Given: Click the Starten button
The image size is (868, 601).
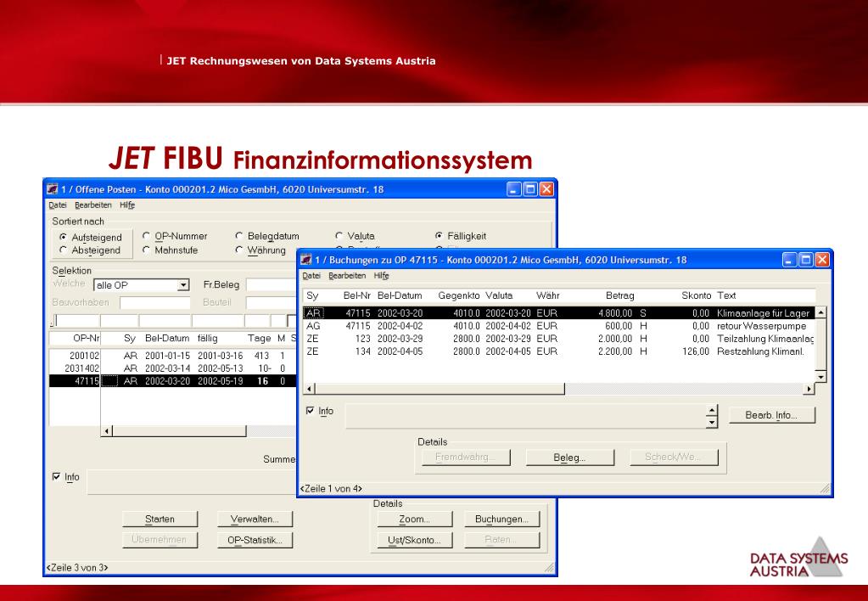Looking at the screenshot, I should [x=160, y=519].
